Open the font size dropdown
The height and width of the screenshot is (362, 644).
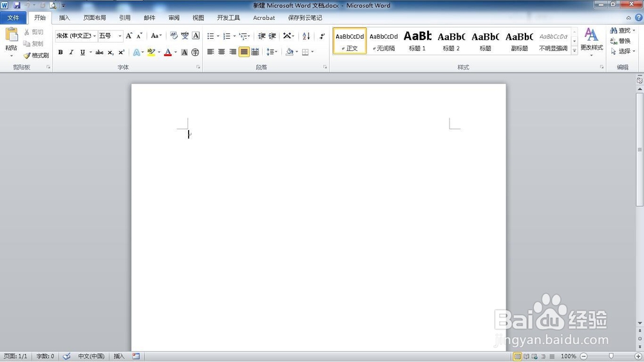tap(120, 36)
